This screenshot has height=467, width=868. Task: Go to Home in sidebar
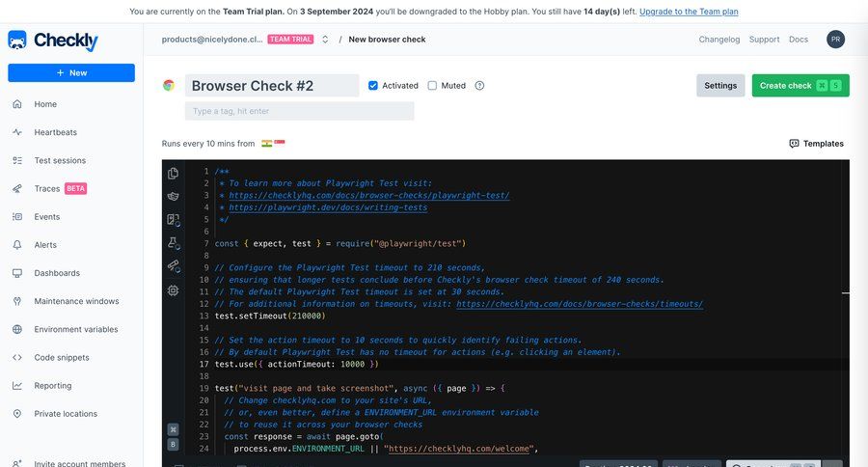click(45, 104)
